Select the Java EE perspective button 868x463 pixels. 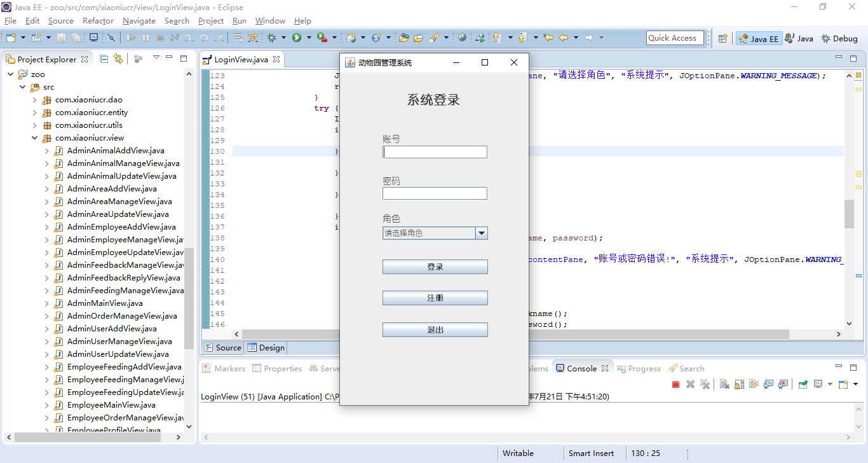click(x=759, y=38)
